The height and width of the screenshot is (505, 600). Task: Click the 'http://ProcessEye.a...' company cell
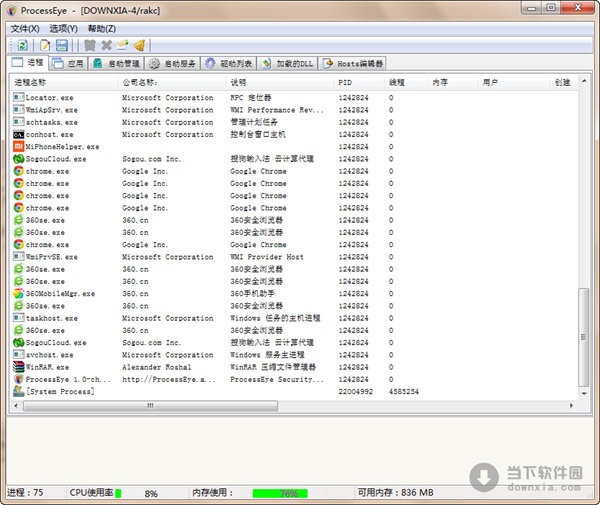tap(169, 379)
